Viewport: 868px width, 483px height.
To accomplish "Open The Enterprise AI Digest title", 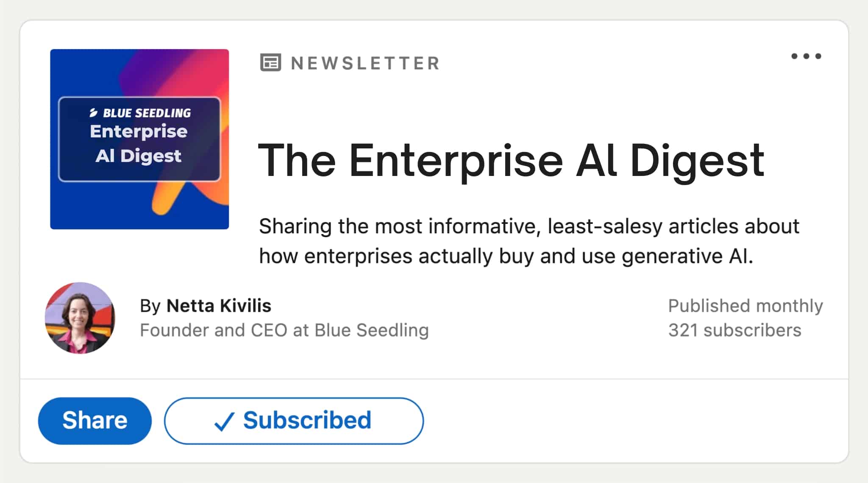I will click(511, 161).
